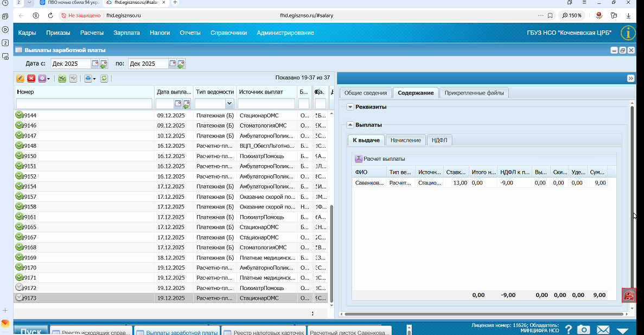This screenshot has height=335, width=644.
Task: Open calendar icon in 'Дата выпла...' filter
Action: click(178, 104)
